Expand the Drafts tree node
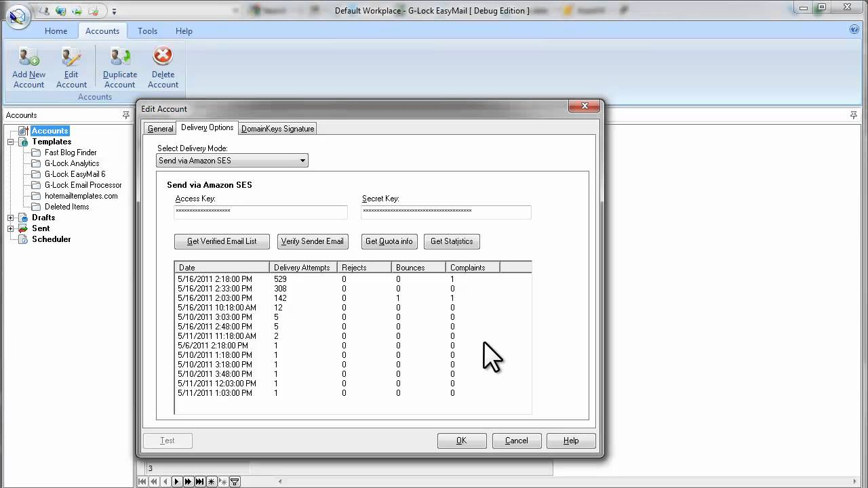 11,218
